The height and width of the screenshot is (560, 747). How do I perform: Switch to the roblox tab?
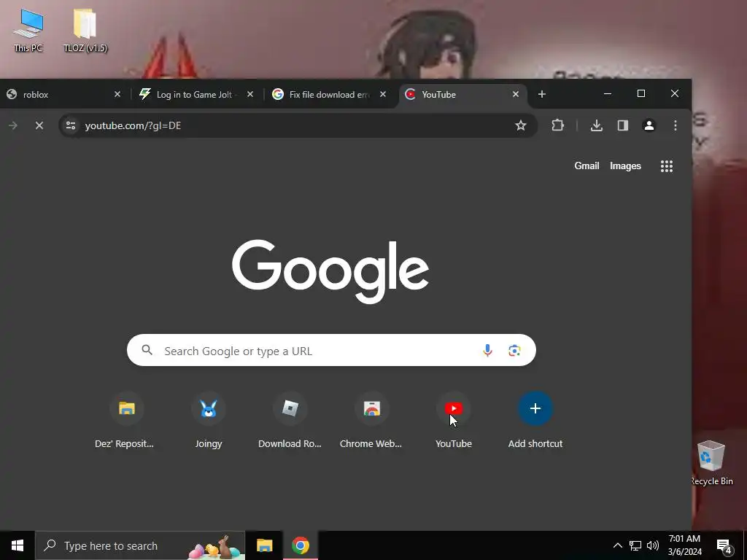pos(62,94)
